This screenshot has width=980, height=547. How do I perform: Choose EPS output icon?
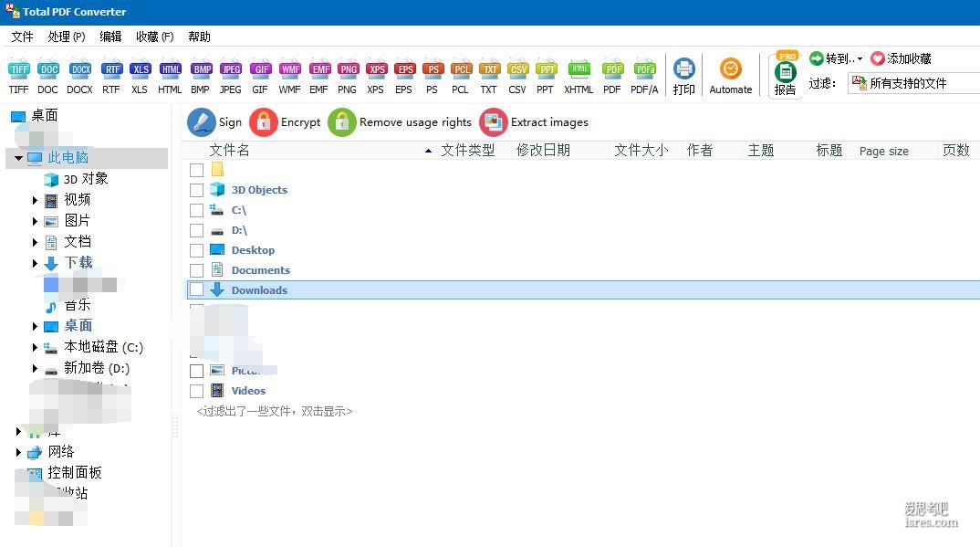pos(404,77)
